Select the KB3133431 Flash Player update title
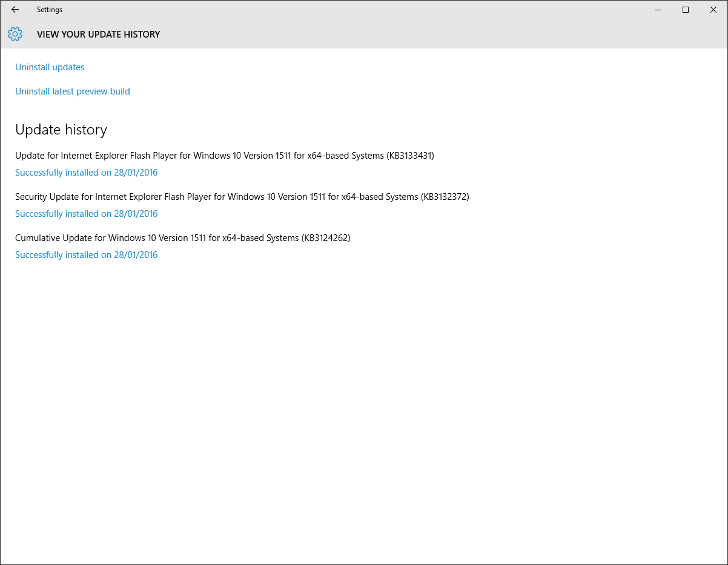 click(x=225, y=156)
